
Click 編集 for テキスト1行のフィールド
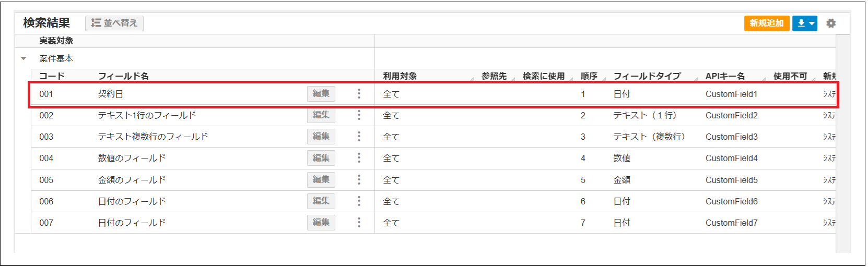click(x=321, y=115)
